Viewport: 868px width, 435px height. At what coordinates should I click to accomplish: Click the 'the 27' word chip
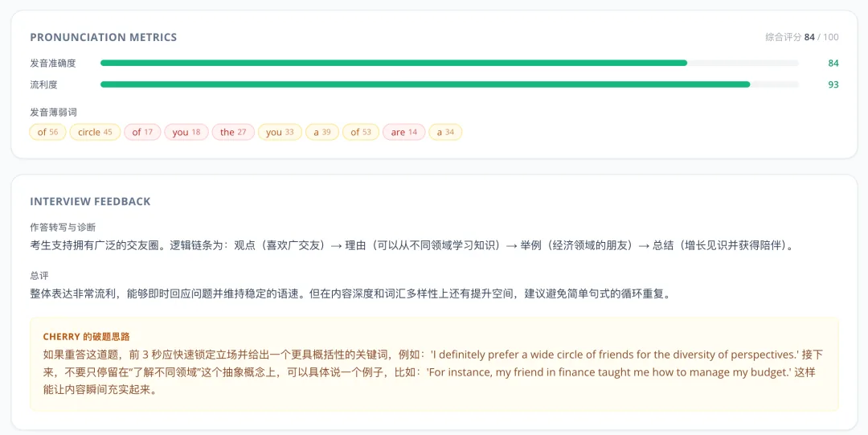click(233, 132)
